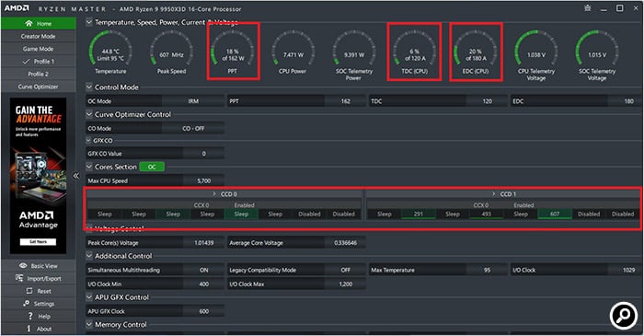The image size is (644, 336).
Task: Click the I/O Clock value 1029
Action: coord(628,270)
